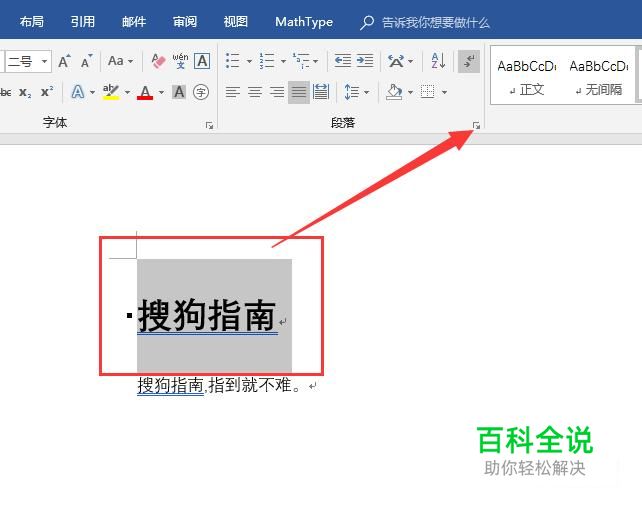Apply bulleted list
The image size is (642, 511).
pyautogui.click(x=233, y=61)
